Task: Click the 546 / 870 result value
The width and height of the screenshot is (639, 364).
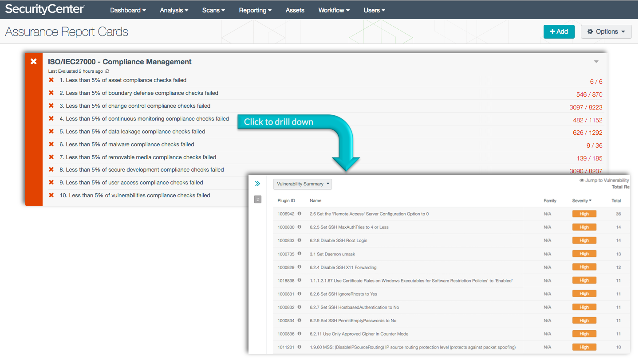Action: tap(589, 94)
